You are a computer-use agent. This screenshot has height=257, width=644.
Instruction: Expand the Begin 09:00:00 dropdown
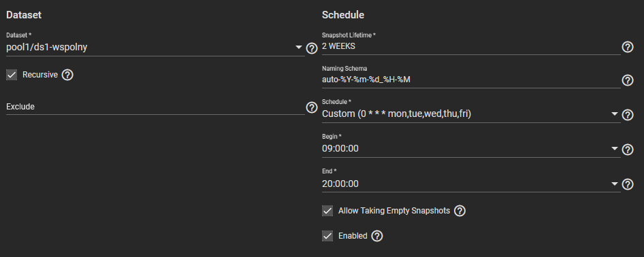[471, 148]
